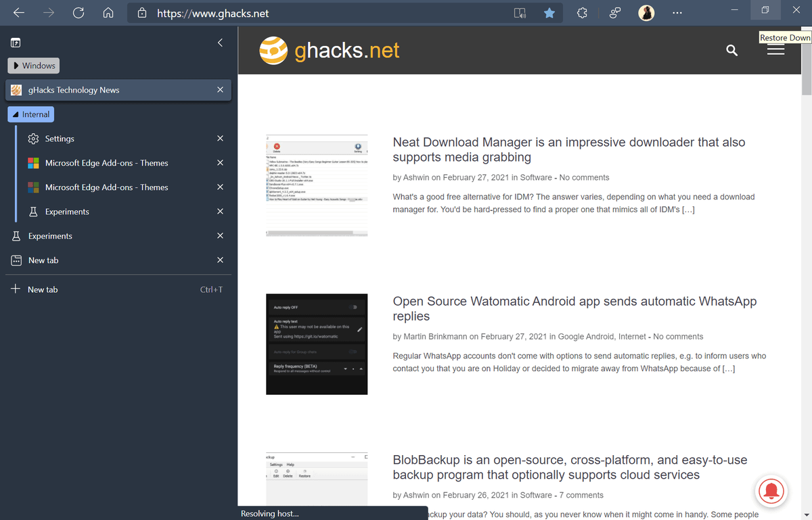Open the vertical tabs menu icon
This screenshot has width=812, height=520.
pyautogui.click(x=16, y=43)
